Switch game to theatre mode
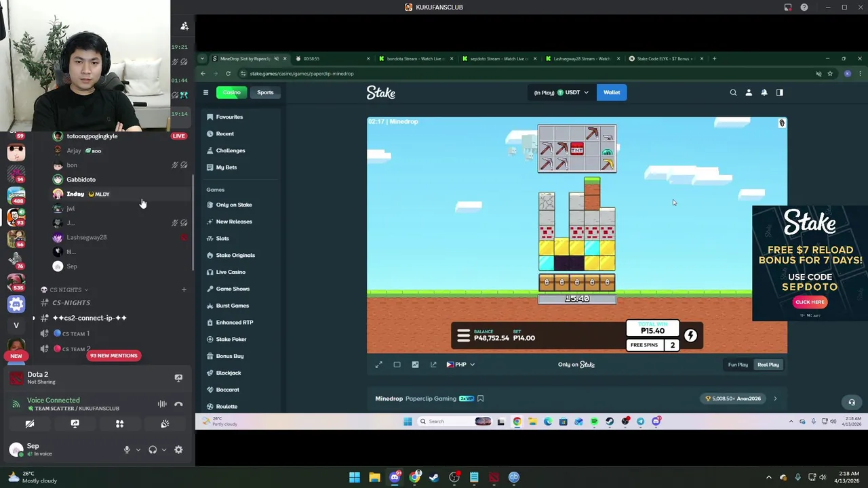Image resolution: width=868 pixels, height=488 pixels. click(x=397, y=365)
